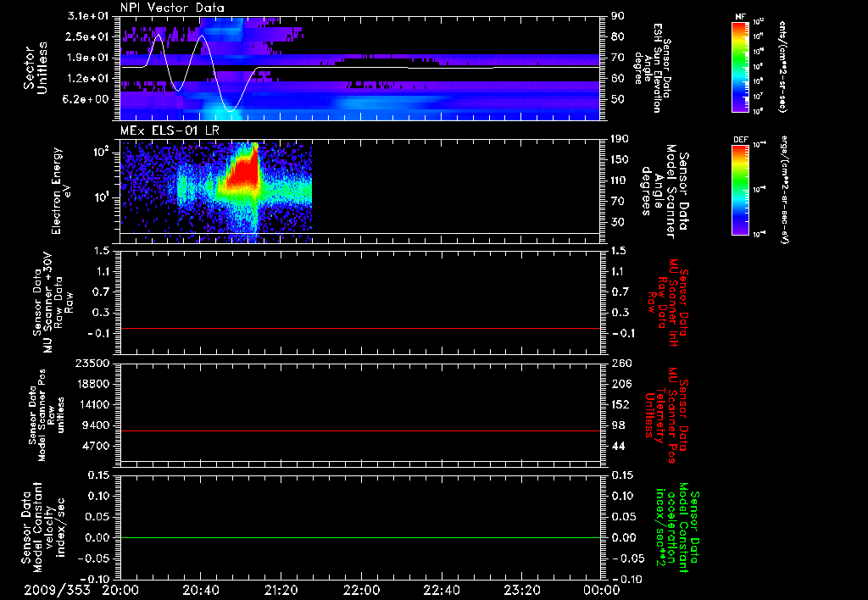Click the "4700" scanner position tick label
The height and width of the screenshot is (600, 868).
click(97, 446)
